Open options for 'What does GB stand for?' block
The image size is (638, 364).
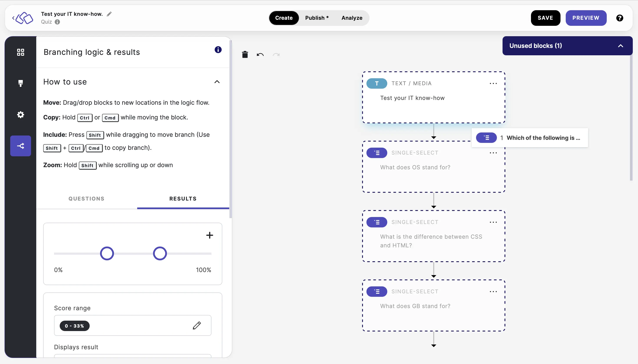point(493,292)
